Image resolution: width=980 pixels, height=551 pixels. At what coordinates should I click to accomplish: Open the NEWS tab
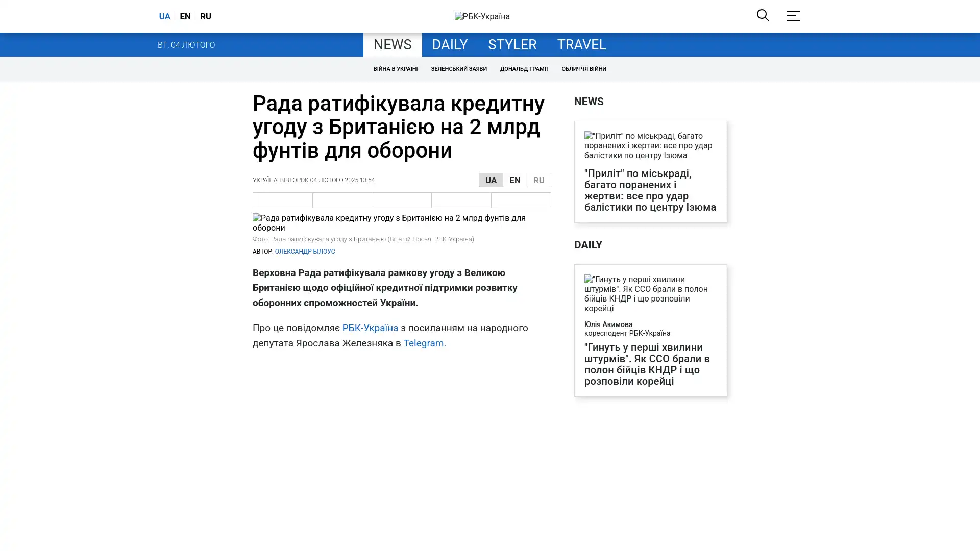pyautogui.click(x=392, y=45)
